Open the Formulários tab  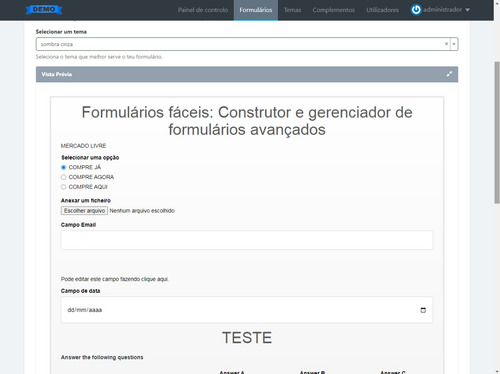coord(256,10)
